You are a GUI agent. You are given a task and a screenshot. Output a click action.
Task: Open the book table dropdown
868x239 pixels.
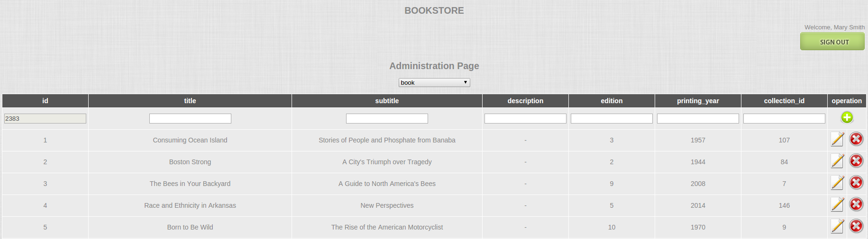tap(434, 82)
